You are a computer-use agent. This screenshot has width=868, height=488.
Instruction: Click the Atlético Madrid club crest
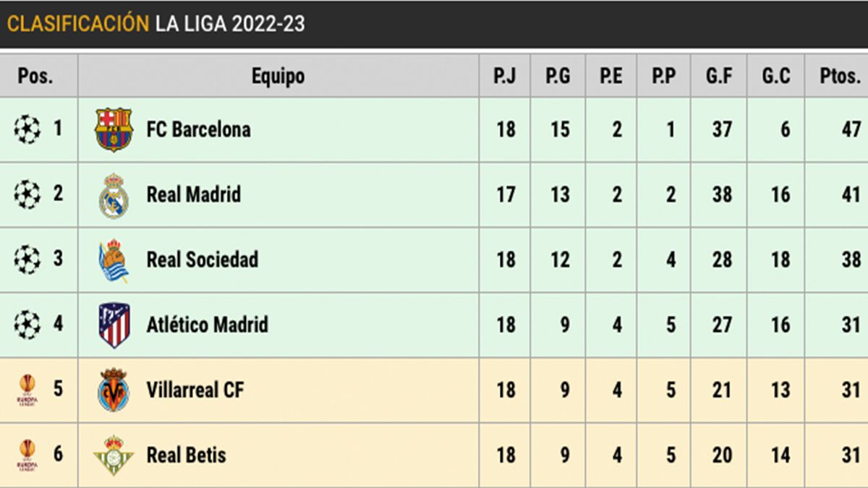coord(114,325)
